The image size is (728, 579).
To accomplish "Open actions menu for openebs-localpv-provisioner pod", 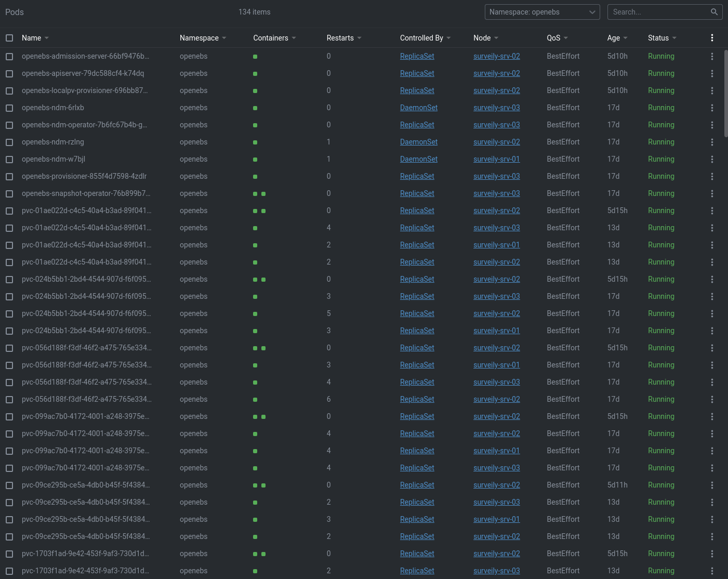I will pyautogui.click(x=712, y=90).
